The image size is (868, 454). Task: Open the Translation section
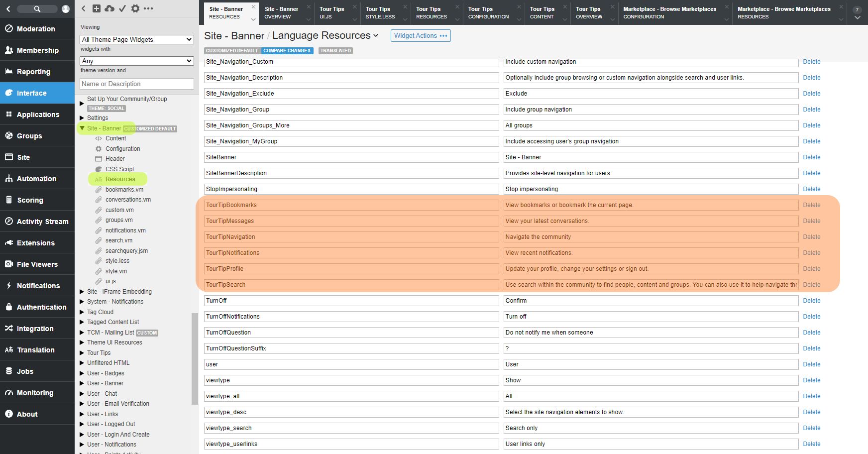pyautogui.click(x=37, y=350)
